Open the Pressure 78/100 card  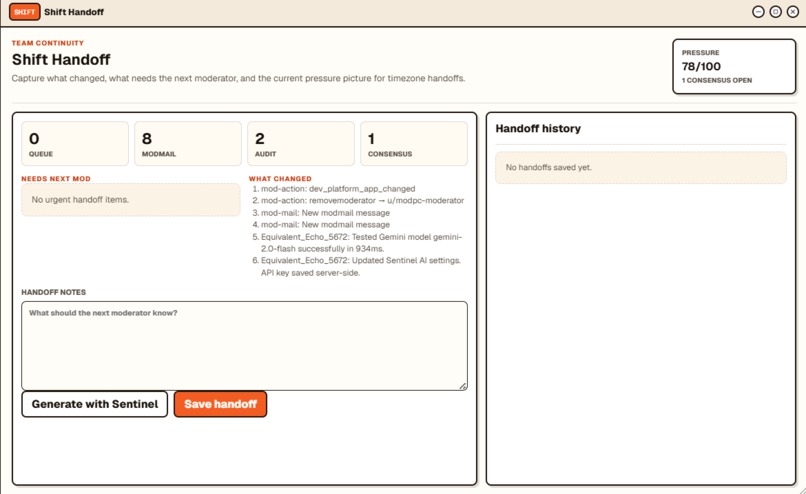tap(734, 66)
